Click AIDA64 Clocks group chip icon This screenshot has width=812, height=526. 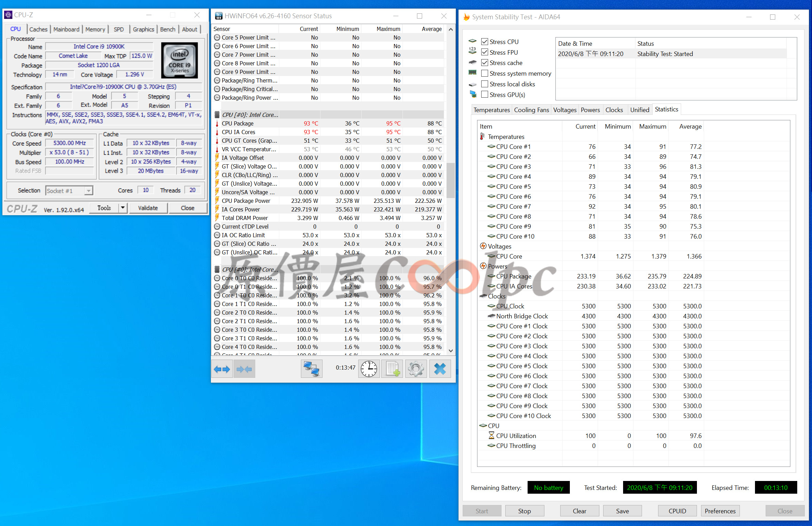coord(483,296)
